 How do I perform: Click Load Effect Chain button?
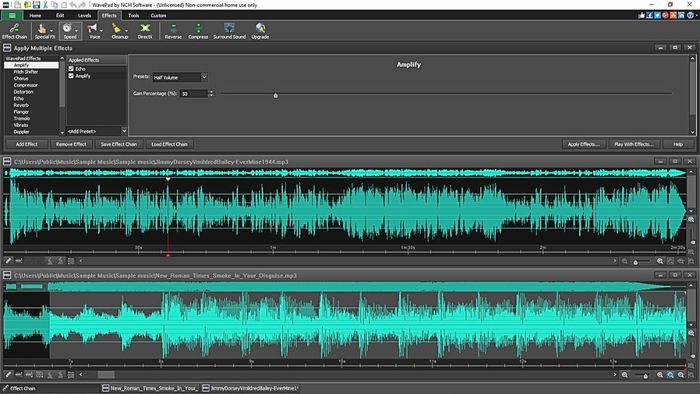point(169,144)
